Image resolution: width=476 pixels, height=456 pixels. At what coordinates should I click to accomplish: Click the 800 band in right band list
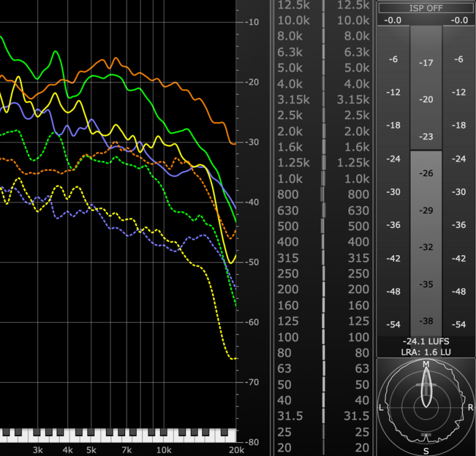click(x=353, y=195)
